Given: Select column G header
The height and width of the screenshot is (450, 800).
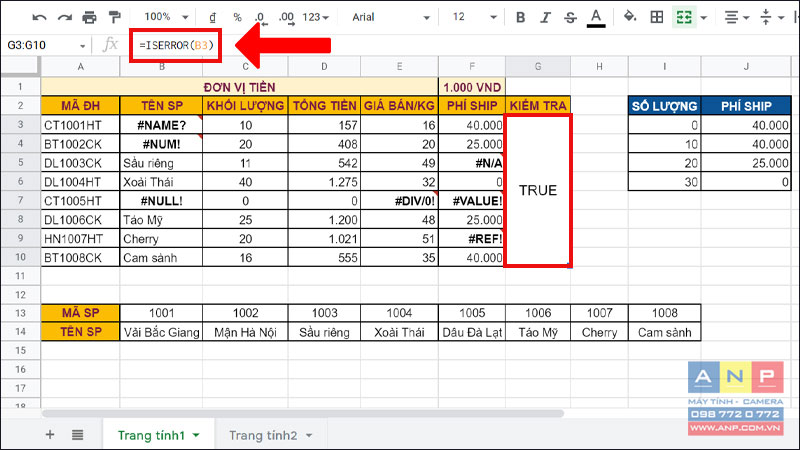Looking at the screenshot, I should click(x=538, y=66).
